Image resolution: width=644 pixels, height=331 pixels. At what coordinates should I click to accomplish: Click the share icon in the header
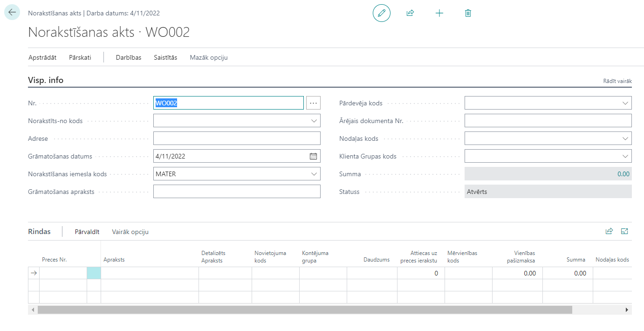[410, 13]
